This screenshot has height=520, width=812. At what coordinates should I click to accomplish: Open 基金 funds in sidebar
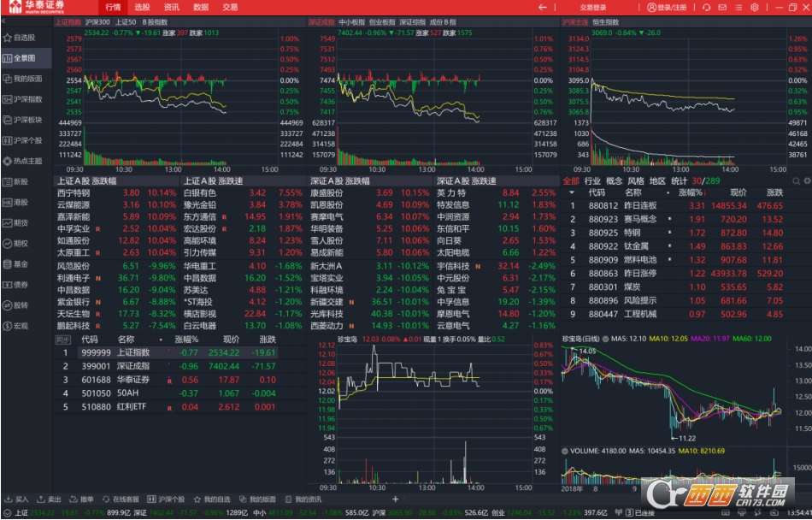16,264
